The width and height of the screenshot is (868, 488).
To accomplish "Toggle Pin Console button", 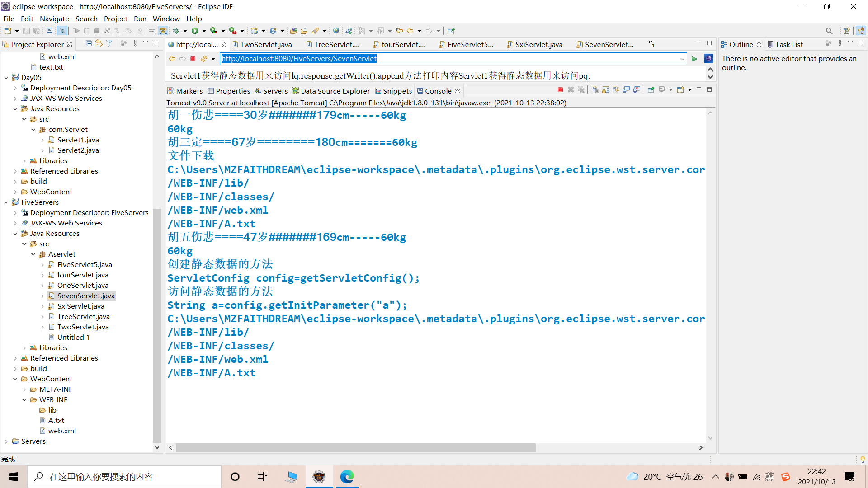I will (x=651, y=90).
